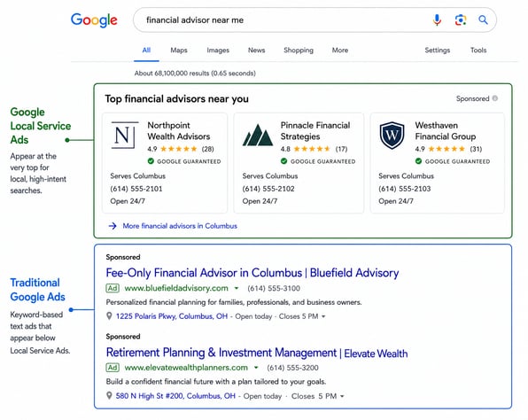528x420 pixels.
Task: Open Retirement Planning & Investment Management headline
Action: 257,353
